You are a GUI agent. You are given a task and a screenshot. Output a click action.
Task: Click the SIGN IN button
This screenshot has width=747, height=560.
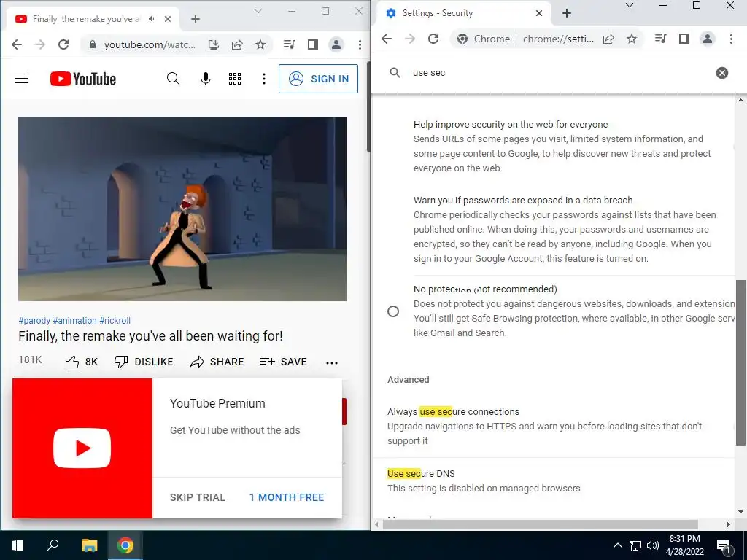(318, 79)
